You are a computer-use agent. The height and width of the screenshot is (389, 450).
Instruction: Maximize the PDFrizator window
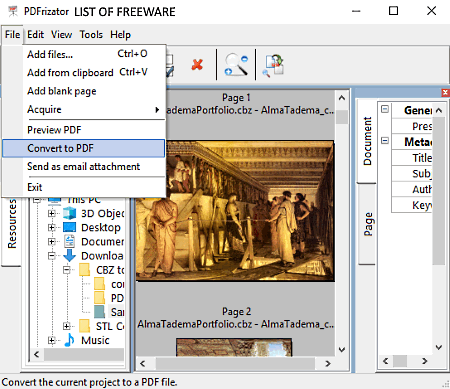click(x=393, y=11)
